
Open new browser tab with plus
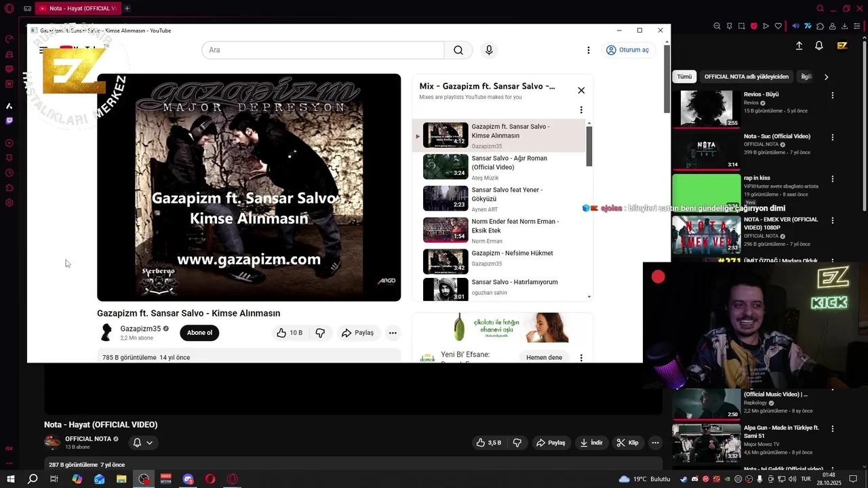click(x=127, y=8)
